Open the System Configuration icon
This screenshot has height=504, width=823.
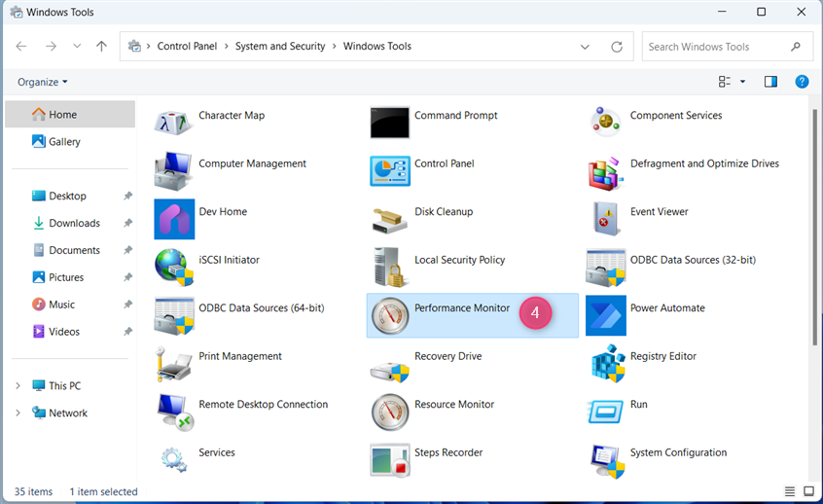607,461
